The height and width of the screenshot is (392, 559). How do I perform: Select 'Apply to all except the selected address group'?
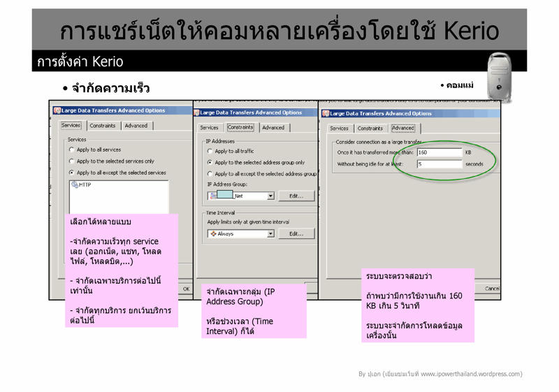point(210,174)
